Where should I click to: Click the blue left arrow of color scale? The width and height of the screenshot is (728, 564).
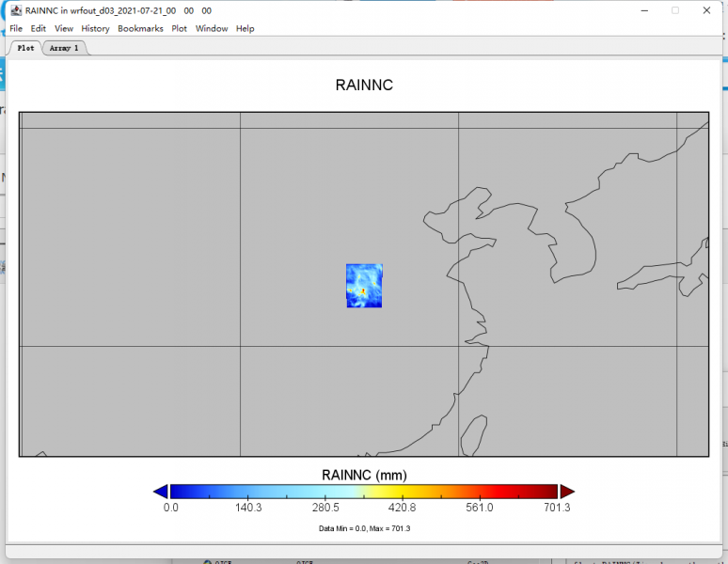160,492
